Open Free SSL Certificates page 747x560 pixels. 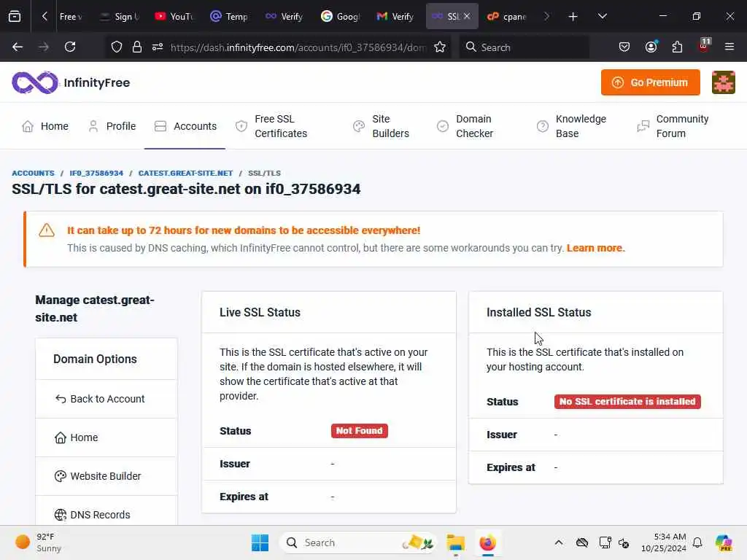pos(271,126)
